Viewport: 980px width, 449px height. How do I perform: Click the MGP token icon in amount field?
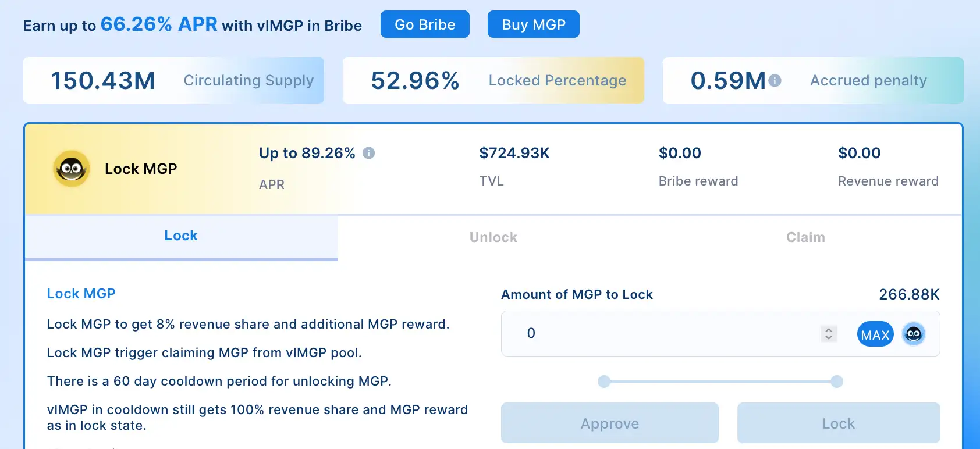point(914,334)
